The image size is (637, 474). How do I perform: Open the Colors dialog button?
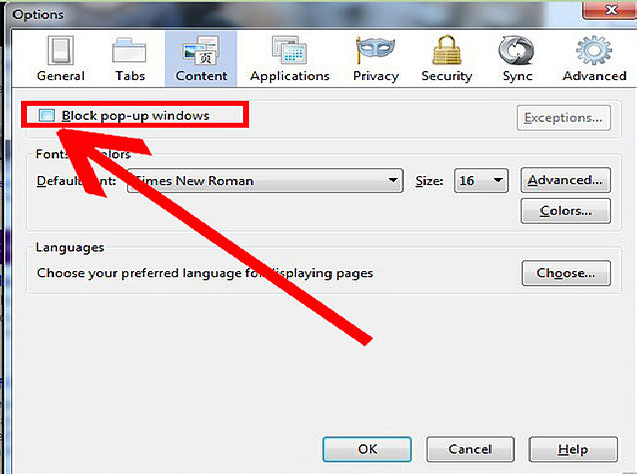(566, 211)
